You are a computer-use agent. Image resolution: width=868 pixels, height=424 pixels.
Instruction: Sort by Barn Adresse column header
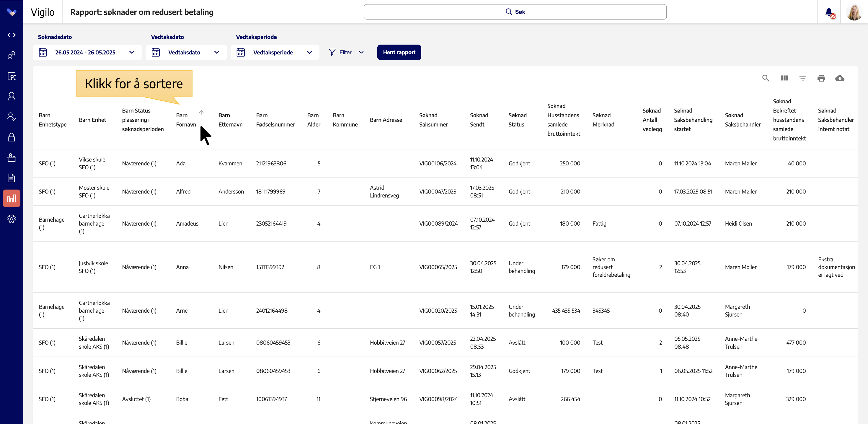386,120
